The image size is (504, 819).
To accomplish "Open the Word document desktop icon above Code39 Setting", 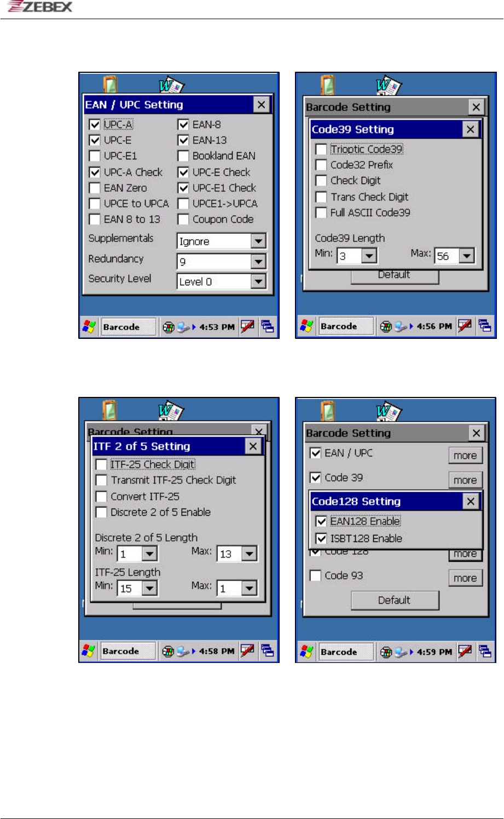I will pyautogui.click(x=389, y=85).
